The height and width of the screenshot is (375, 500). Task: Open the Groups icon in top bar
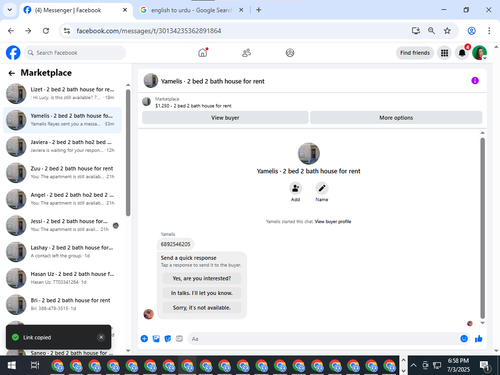click(290, 53)
